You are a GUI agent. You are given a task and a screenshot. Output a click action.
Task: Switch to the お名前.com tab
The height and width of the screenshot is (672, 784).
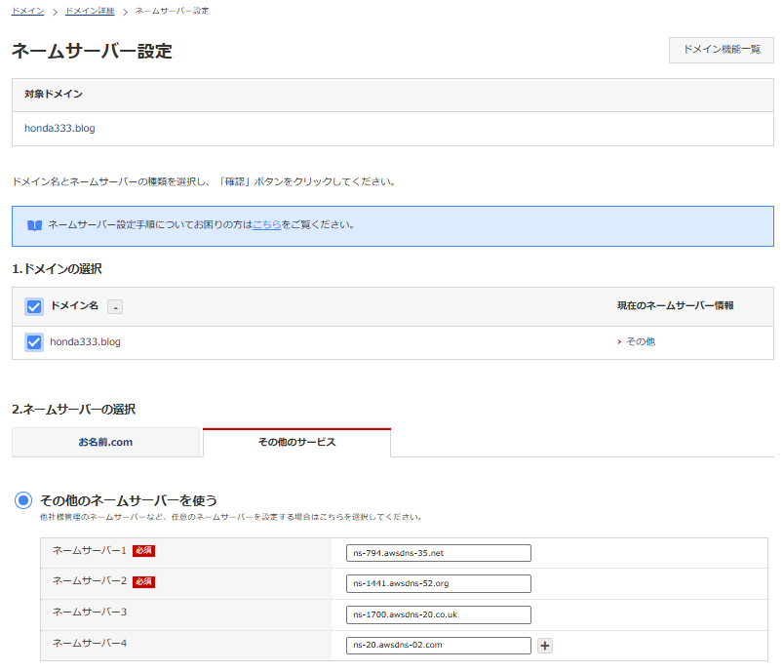pyautogui.click(x=106, y=442)
